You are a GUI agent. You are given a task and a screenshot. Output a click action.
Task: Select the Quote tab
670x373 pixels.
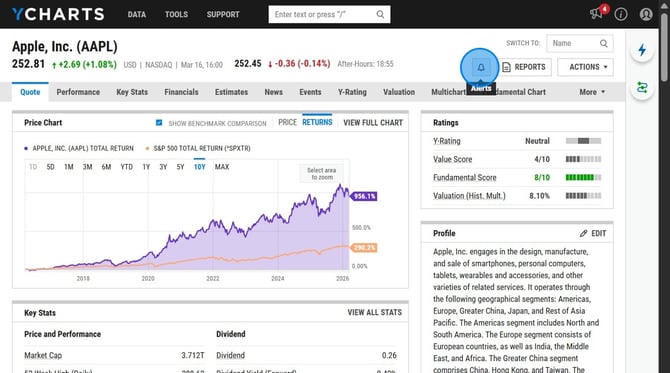point(30,92)
